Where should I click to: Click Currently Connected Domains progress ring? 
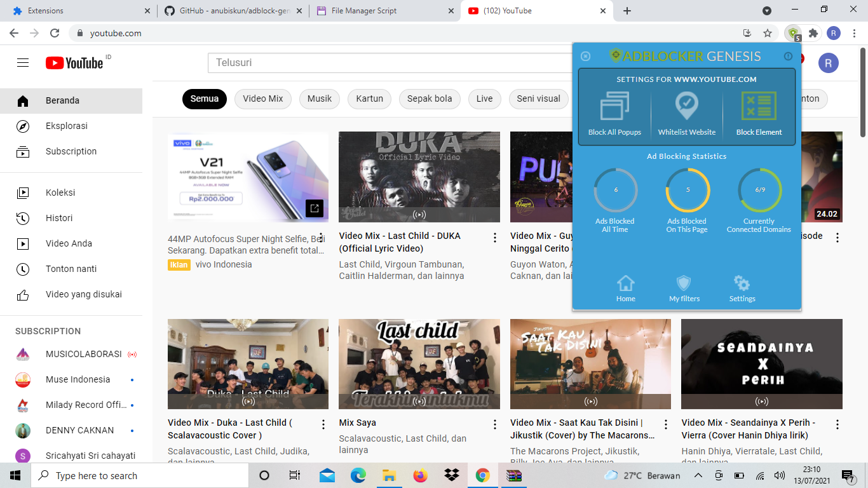(760, 189)
